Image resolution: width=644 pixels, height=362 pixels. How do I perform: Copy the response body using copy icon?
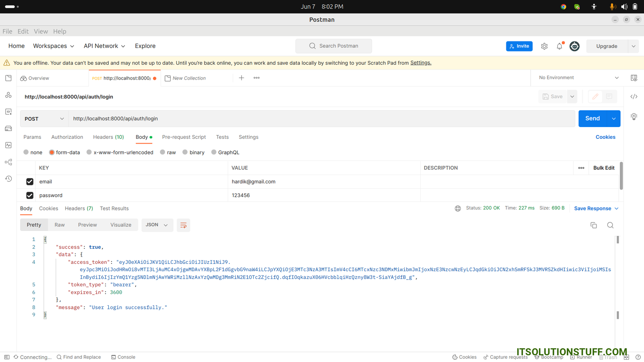tap(593, 225)
